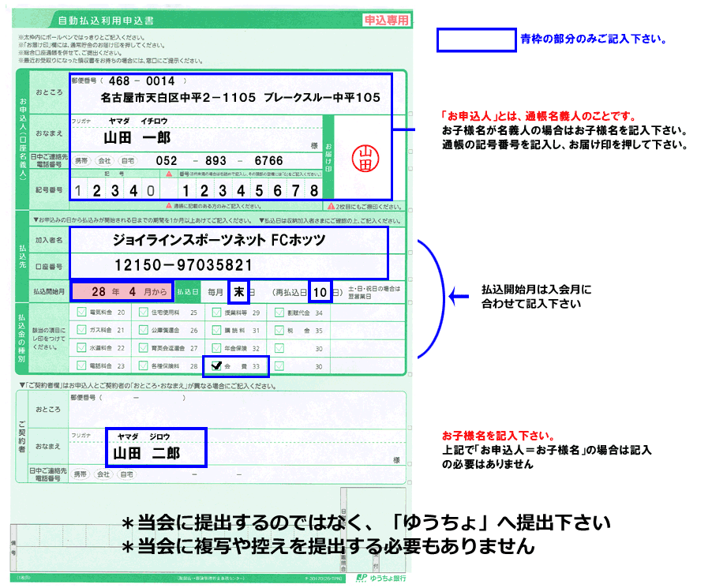The height and width of the screenshot is (588, 712).
Task: Tick the 水道料金 22 checkbox
Action: tap(82, 348)
